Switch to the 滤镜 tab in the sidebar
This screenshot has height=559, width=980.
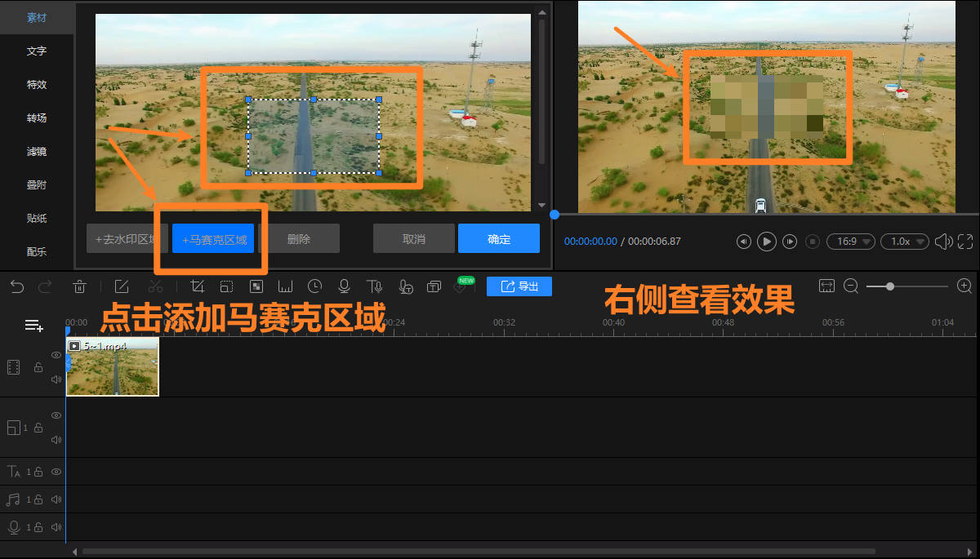37,151
